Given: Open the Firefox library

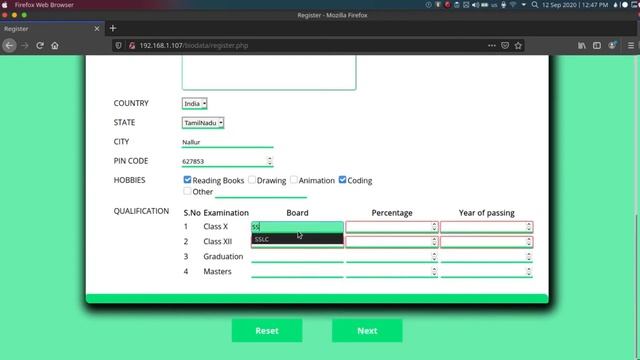Looking at the screenshot, I should point(582,45).
